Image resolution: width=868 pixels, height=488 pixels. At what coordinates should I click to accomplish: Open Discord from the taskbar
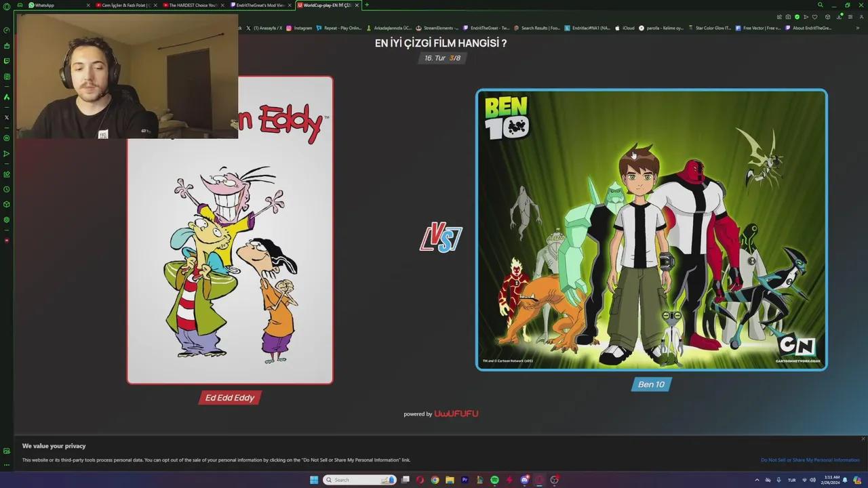tap(524, 480)
